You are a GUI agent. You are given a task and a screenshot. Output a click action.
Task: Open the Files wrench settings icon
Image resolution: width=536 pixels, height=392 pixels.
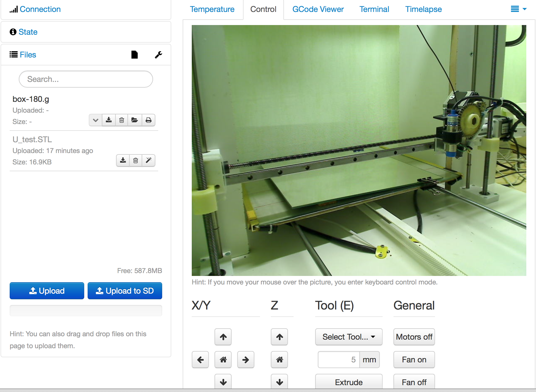point(158,55)
